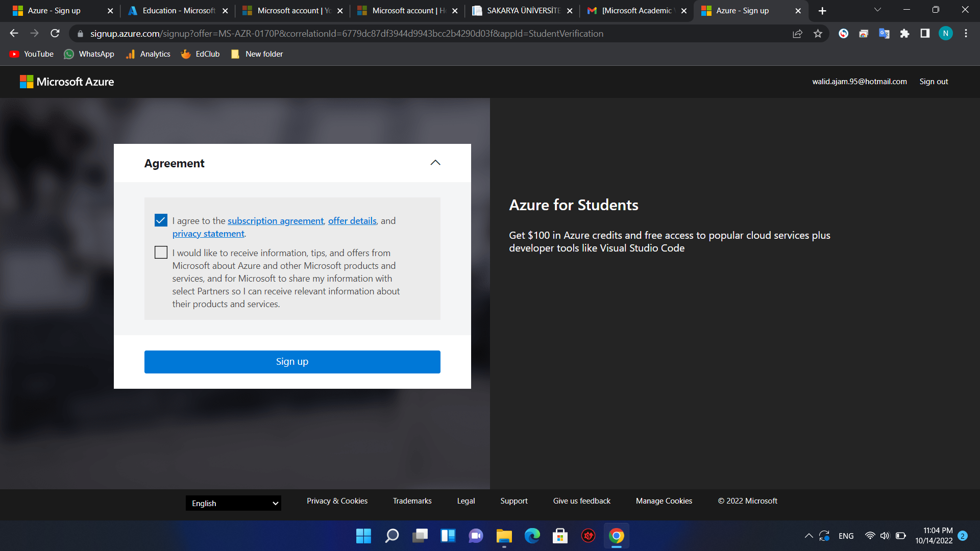Switch to the Education - Microsoft tab

click(178, 11)
